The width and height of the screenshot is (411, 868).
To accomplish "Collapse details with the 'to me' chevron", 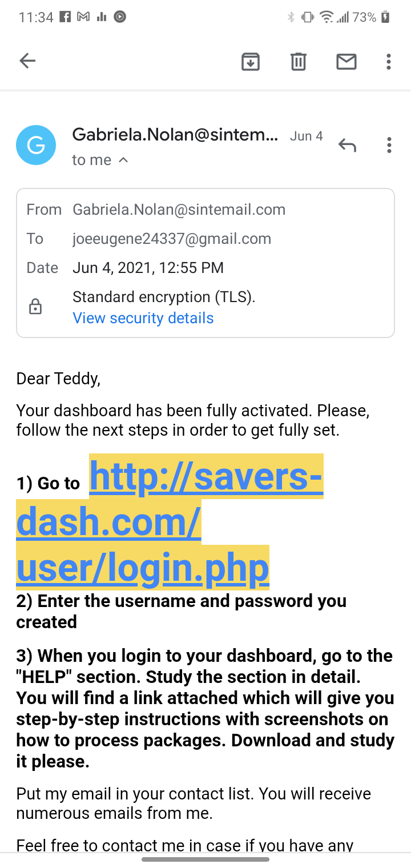I will (123, 160).
